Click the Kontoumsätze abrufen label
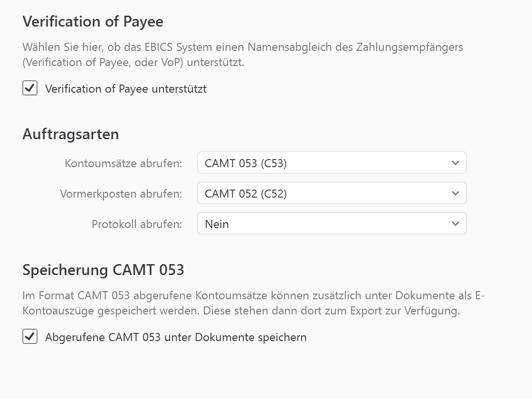The width and height of the screenshot is (532, 399). [123, 162]
